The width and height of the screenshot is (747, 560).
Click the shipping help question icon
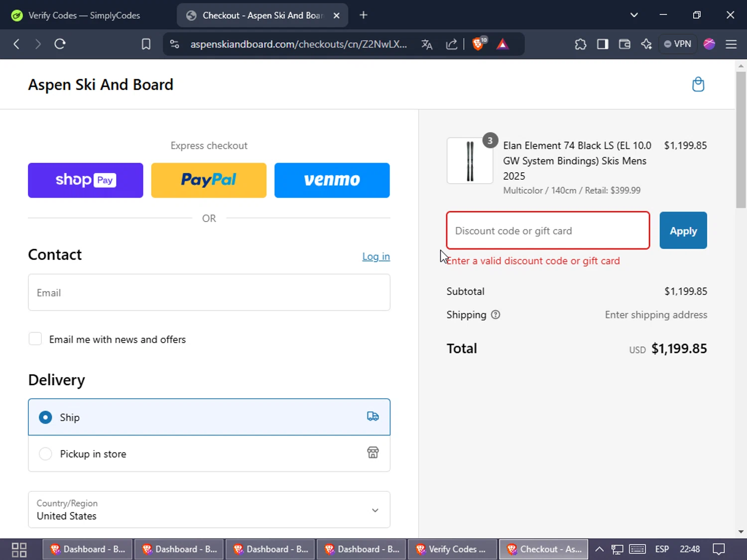point(496,315)
